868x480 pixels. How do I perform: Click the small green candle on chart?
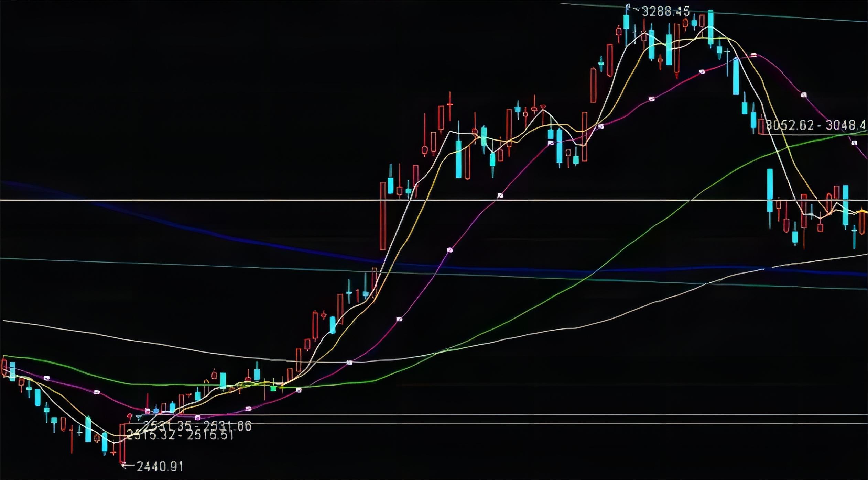(x=273, y=389)
